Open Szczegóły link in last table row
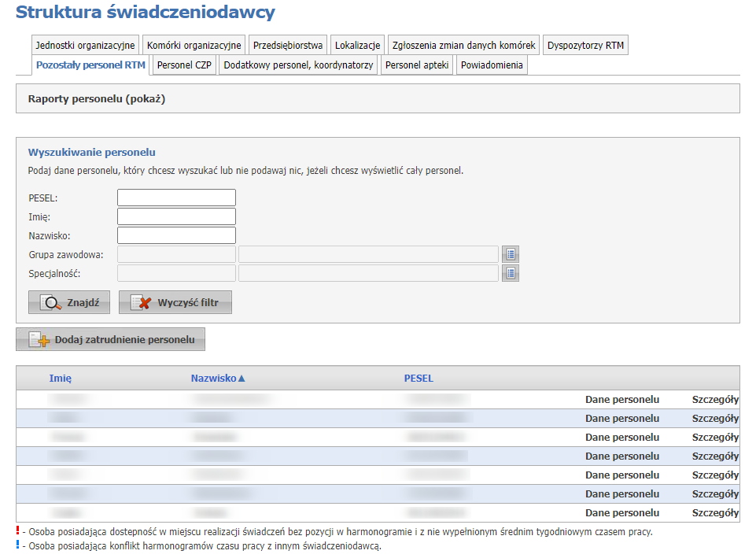Screen dimensions: 756x558 (x=714, y=513)
